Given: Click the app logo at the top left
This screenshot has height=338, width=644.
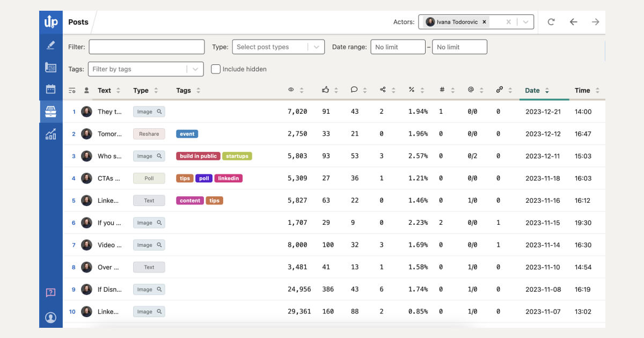Looking at the screenshot, I should point(50,21).
